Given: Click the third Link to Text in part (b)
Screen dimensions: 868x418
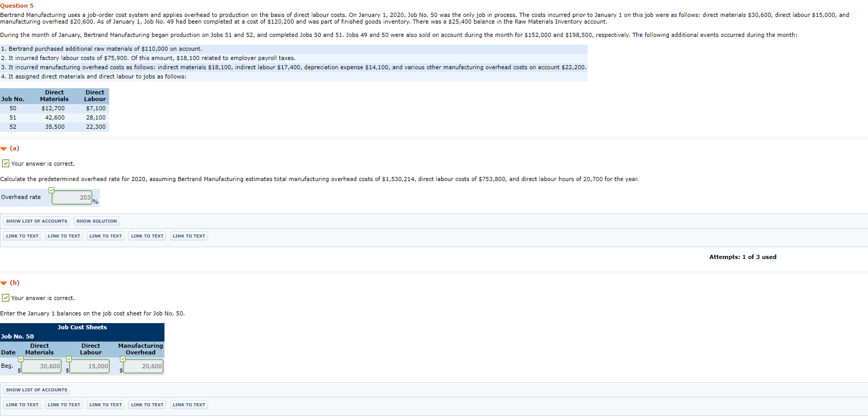Looking at the screenshot, I should point(106,405).
